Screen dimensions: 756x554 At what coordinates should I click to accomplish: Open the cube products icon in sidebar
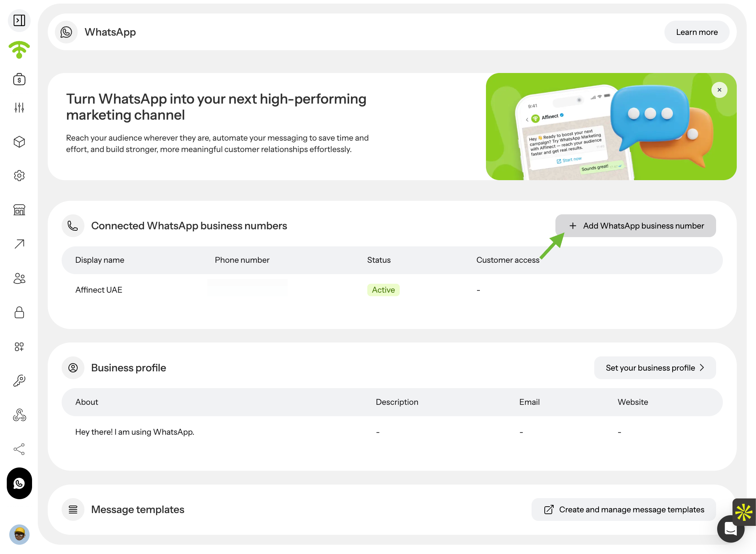19,142
